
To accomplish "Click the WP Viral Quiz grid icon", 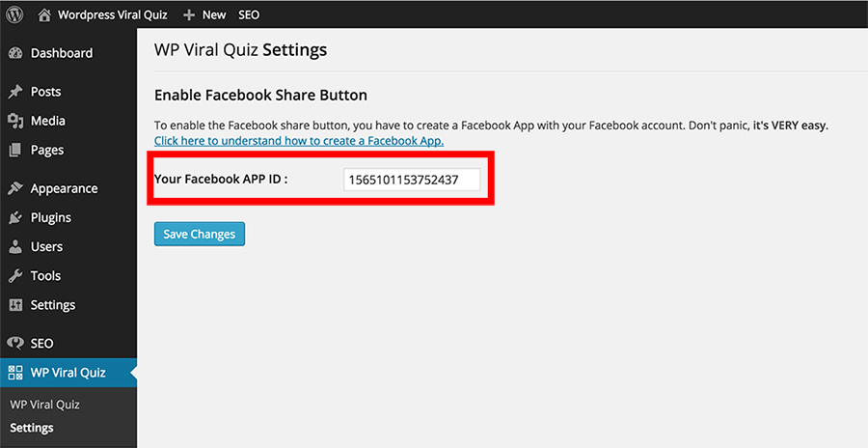I will 15,372.
